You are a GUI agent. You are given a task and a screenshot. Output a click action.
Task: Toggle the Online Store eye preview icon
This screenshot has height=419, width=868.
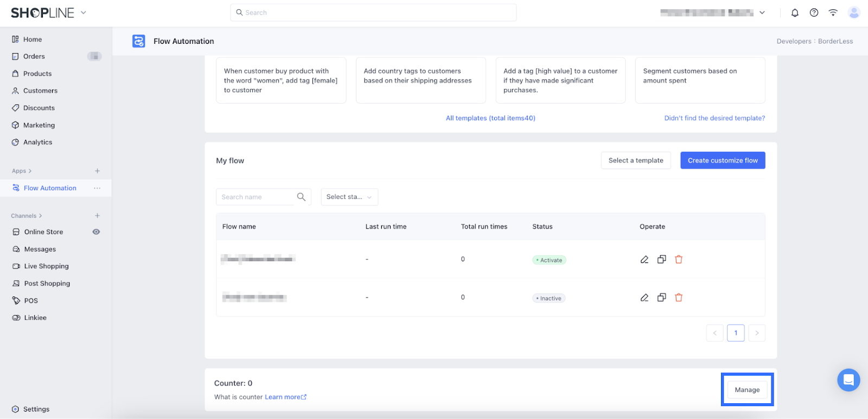click(96, 232)
